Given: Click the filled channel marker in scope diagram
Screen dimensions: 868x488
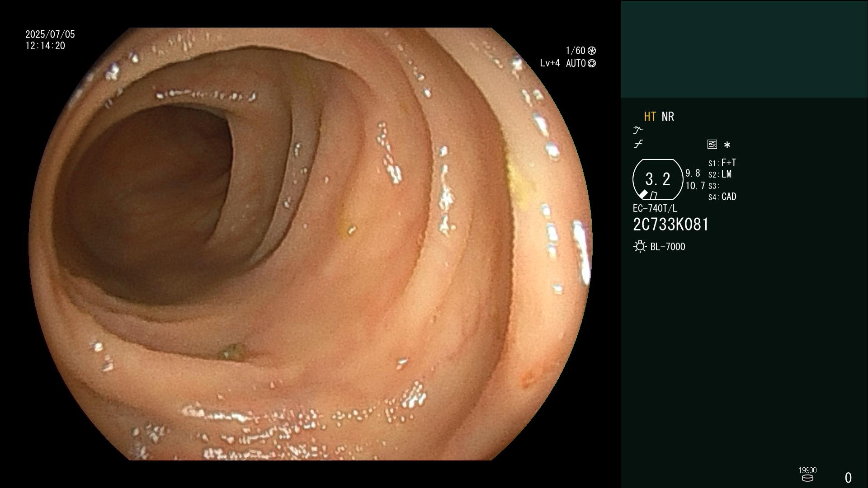Looking at the screenshot, I should coord(643,194).
